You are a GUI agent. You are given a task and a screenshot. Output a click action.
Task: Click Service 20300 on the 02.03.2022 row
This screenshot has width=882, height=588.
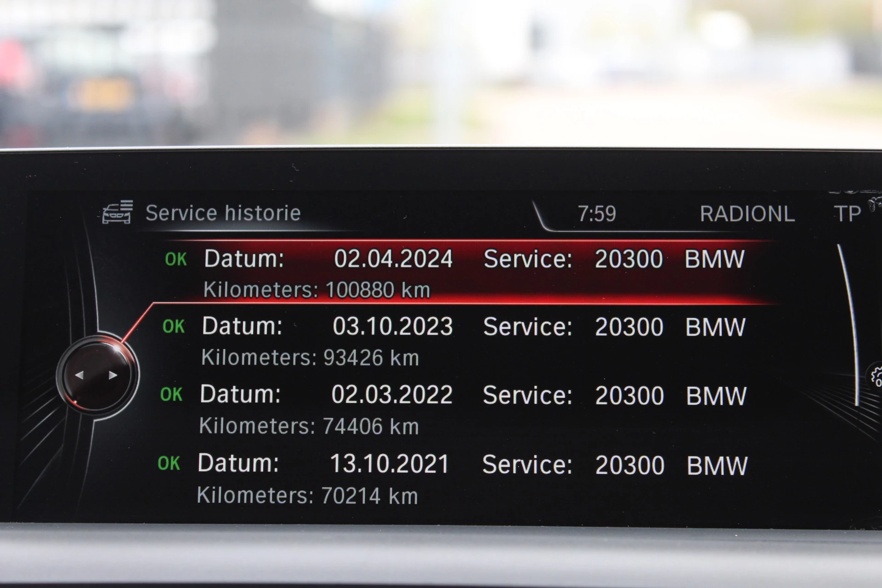[573, 396]
